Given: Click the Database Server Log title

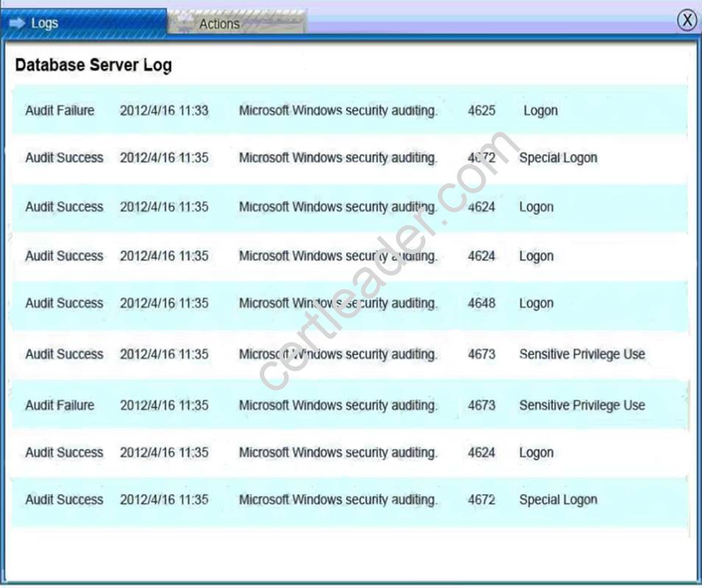Looking at the screenshot, I should tap(93, 65).
